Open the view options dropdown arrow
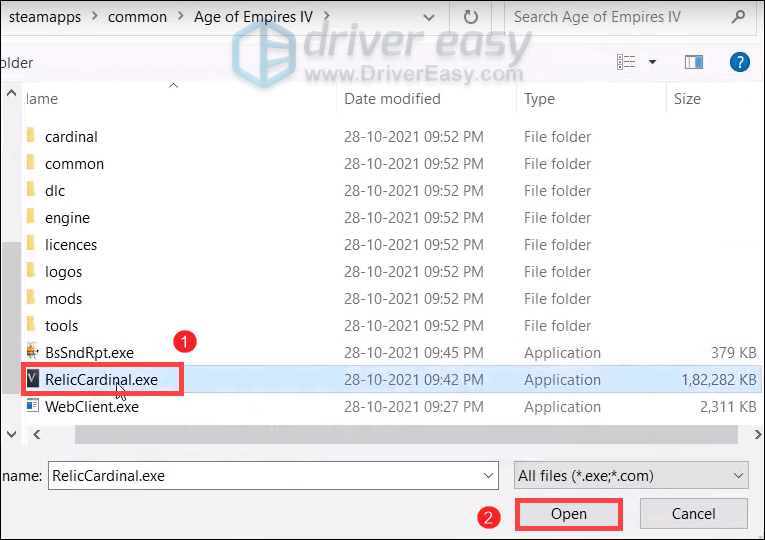The image size is (765, 540). tap(652, 62)
